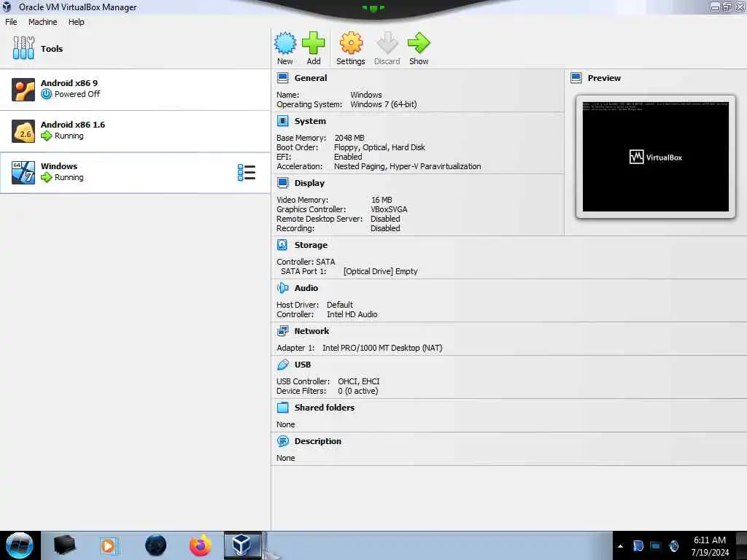Click the 'Intel HD Audio' controller value

point(352,314)
